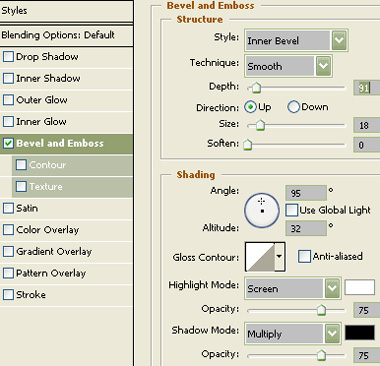380x366 pixels.
Task: Enable the Anti-aliased checkbox
Action: [x=304, y=256]
